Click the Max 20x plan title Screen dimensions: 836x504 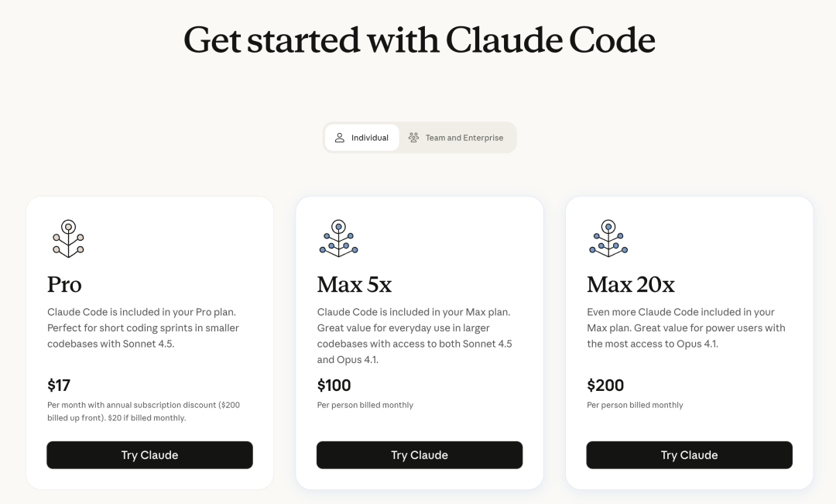click(631, 285)
